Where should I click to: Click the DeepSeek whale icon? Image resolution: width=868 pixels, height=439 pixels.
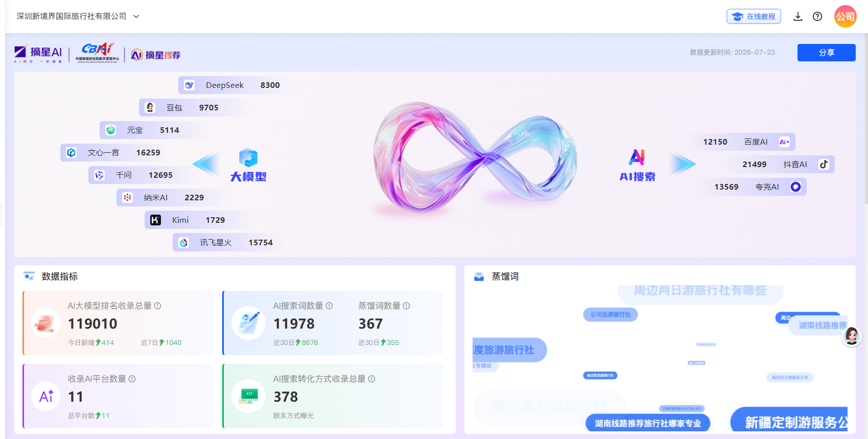189,85
